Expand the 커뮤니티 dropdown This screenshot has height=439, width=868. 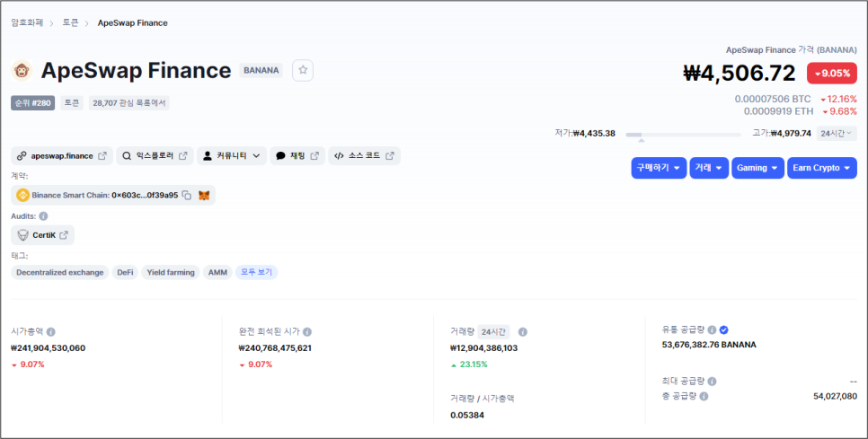coord(232,156)
